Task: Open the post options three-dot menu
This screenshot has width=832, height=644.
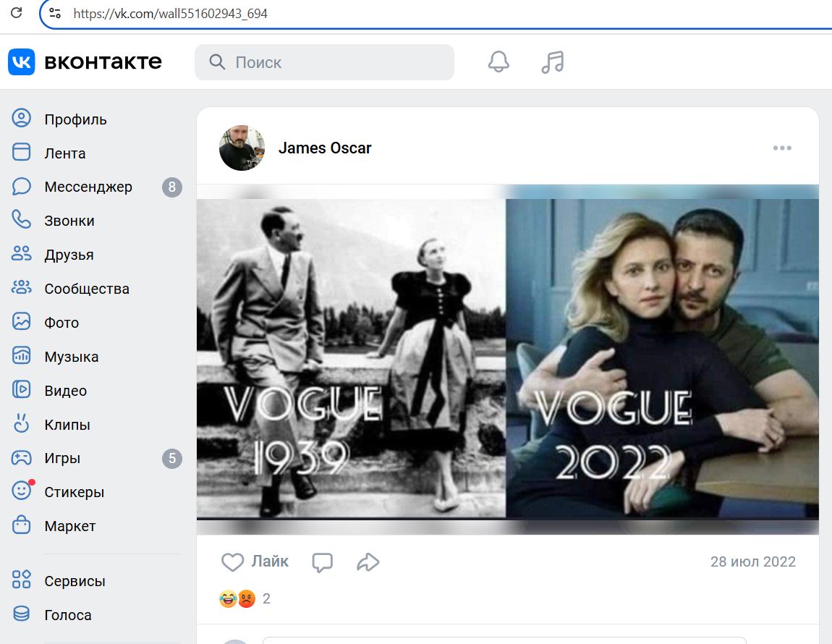Action: point(782,148)
